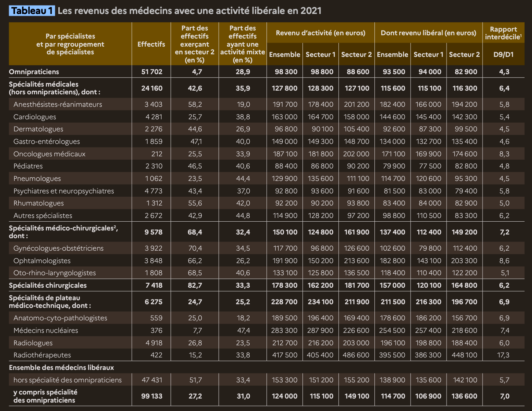This screenshot has width=532, height=411.
Task: Click the blue "Tableau 1" label
Action: [x=32, y=11]
